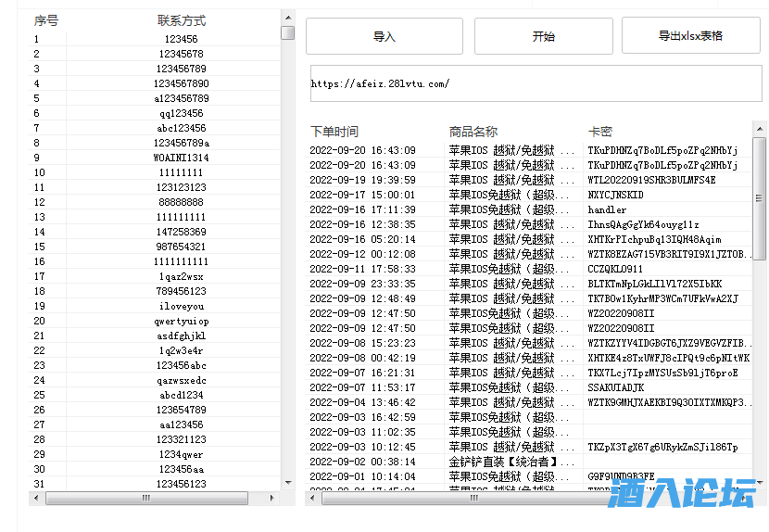769x532 pixels.
Task: Click the 导入 import button
Action: 384,36
